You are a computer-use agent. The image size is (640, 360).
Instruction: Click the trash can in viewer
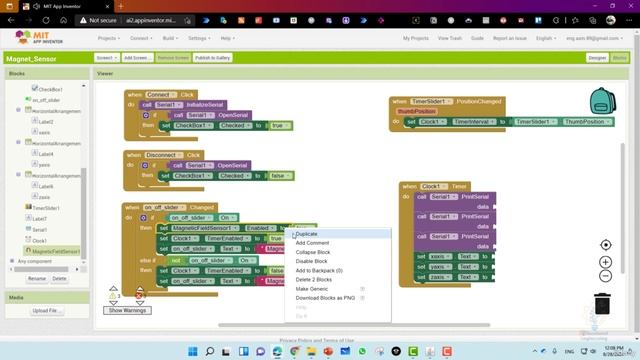point(602,303)
